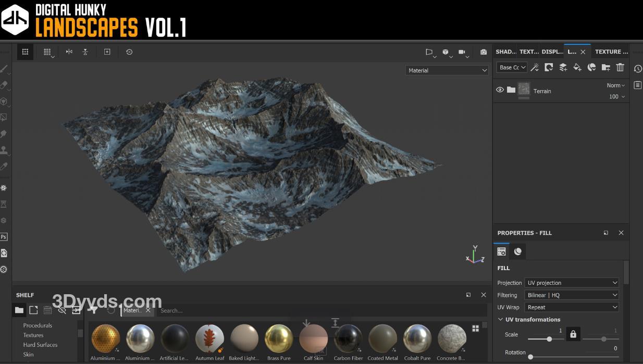Collapse the UV transformations section
This screenshot has width=643, height=364.
point(501,320)
